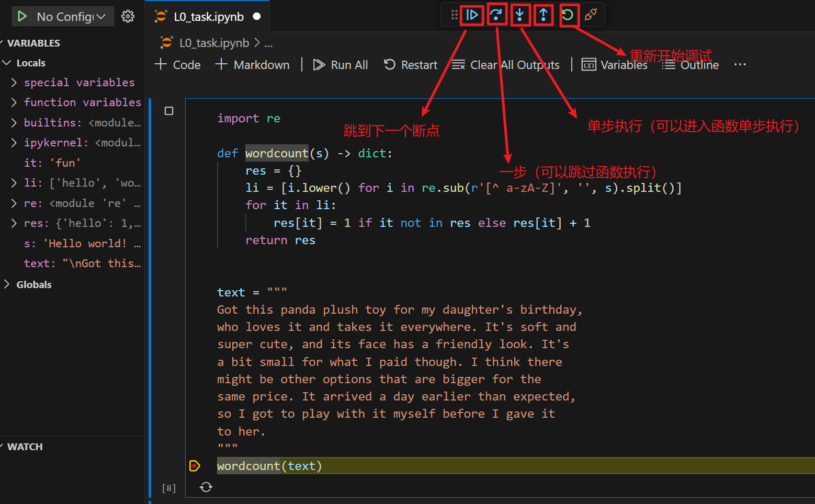Collapse the VARIABLES section header
The height and width of the screenshot is (504, 815).
(72, 43)
